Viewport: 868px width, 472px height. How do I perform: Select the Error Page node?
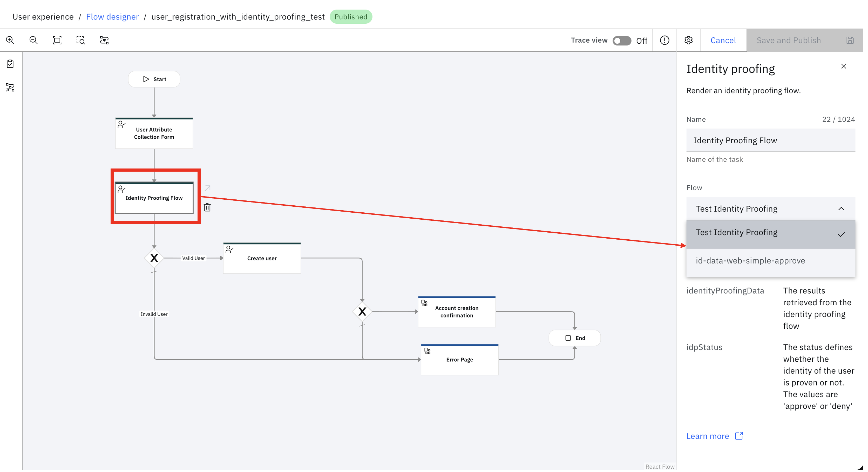pyautogui.click(x=460, y=359)
